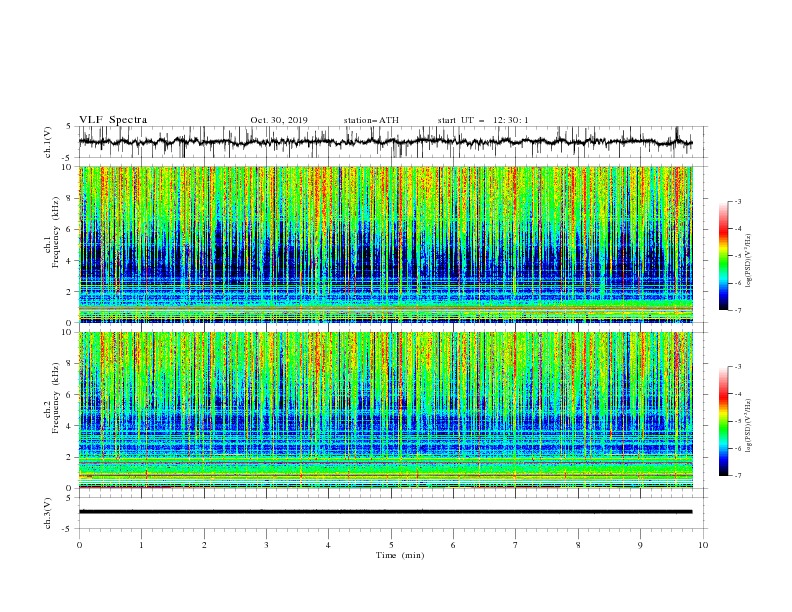Click the bottom time axis tick label "10"

[703, 545]
